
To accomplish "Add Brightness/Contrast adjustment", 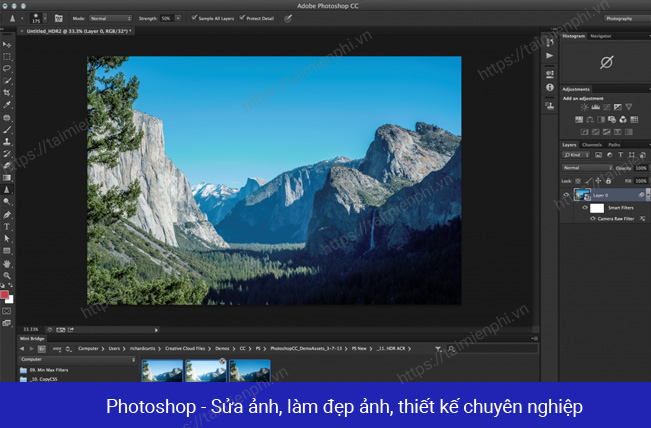I will (584, 107).
